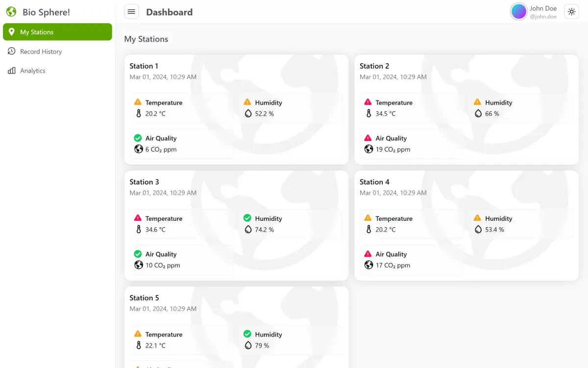Go to Record History
This screenshot has width=588, height=368.
41,52
